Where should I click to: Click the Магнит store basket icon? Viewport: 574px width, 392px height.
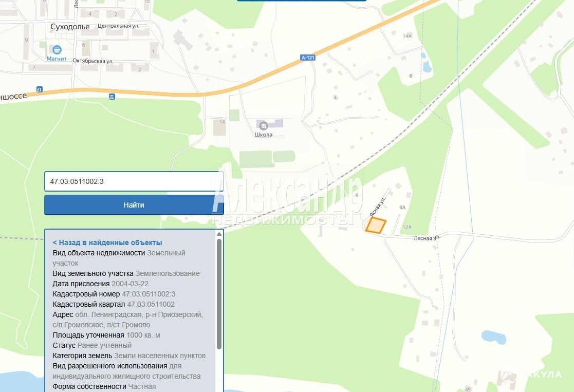[57, 50]
